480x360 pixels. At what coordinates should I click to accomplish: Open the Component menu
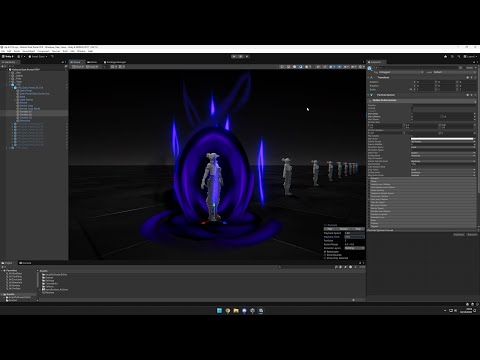click(x=43, y=51)
